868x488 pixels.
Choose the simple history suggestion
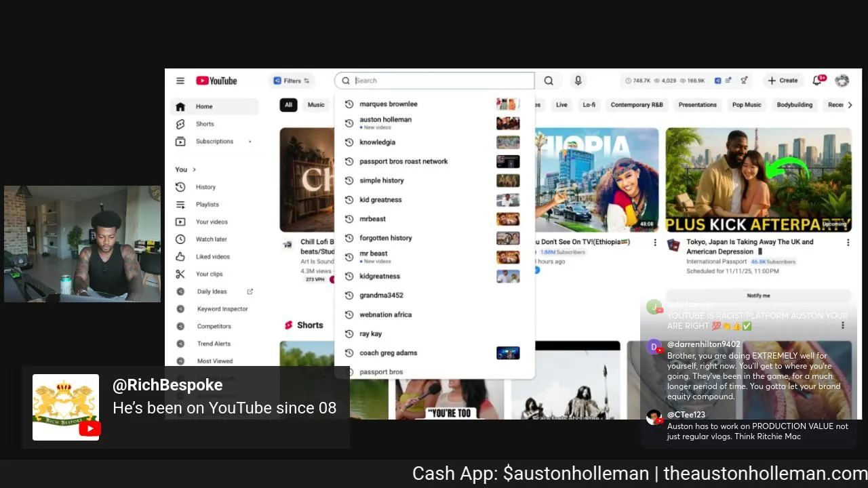434,181
